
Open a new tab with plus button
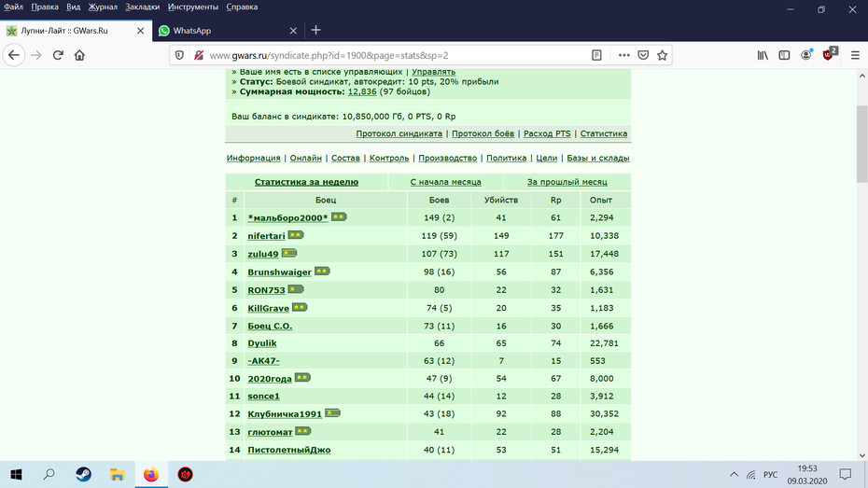316,31
